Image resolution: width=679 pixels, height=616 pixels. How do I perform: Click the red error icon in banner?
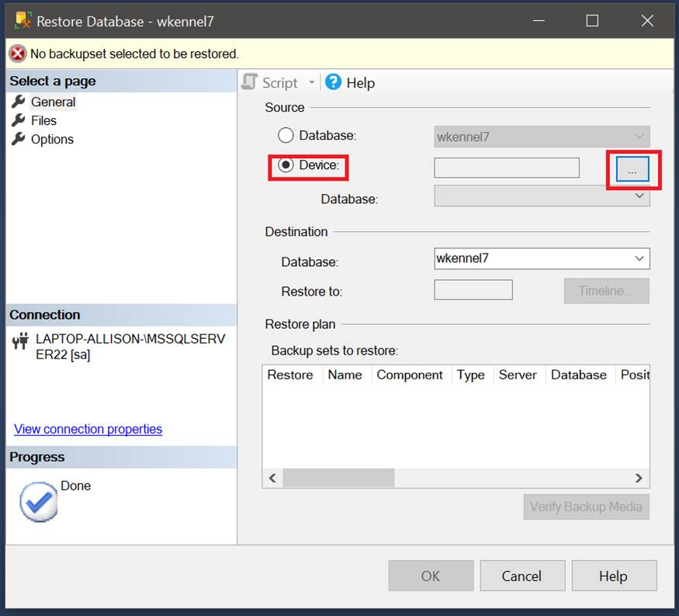(x=17, y=54)
